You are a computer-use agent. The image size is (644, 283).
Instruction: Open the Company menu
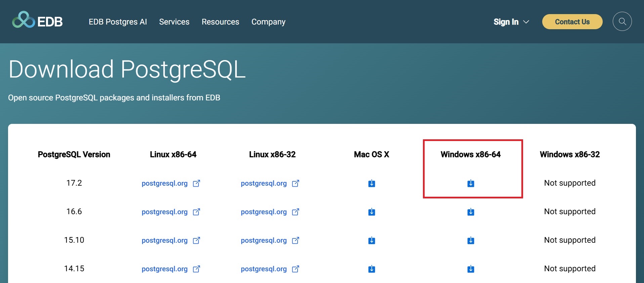[268, 22]
